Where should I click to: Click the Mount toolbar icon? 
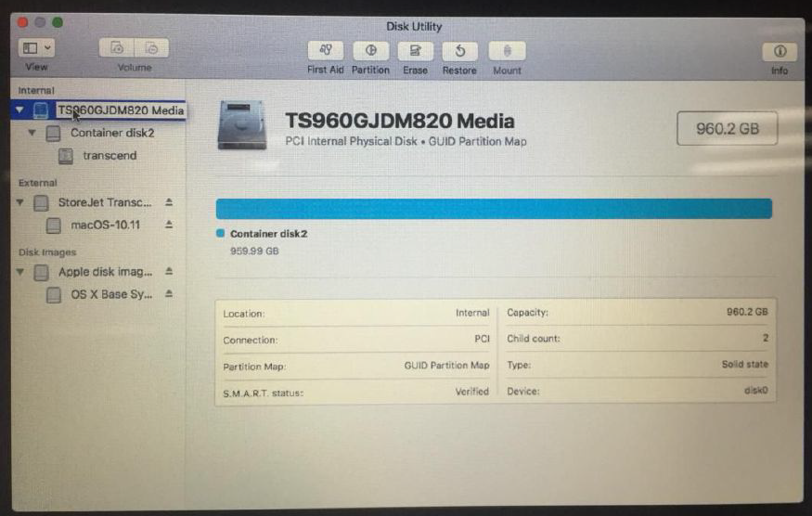[507, 51]
